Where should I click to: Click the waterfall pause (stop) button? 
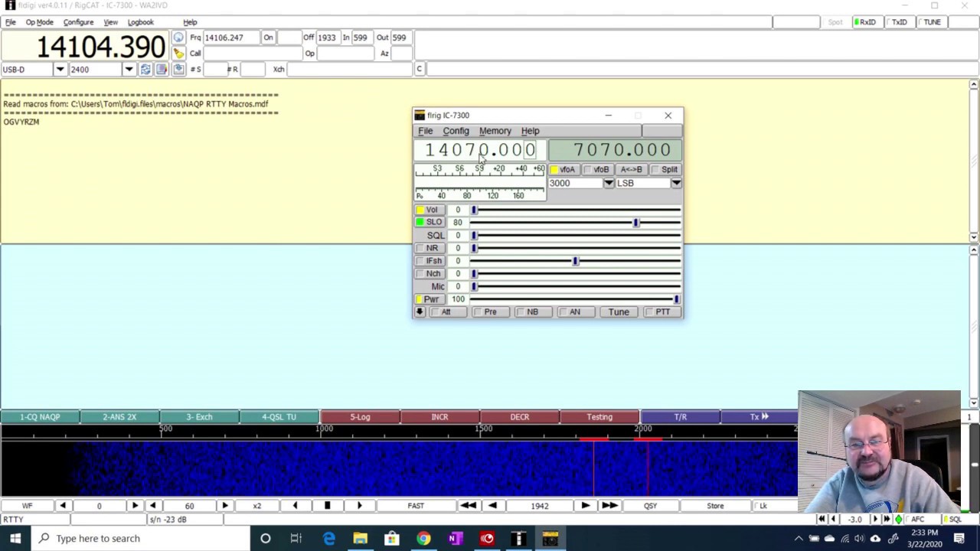coord(327,506)
